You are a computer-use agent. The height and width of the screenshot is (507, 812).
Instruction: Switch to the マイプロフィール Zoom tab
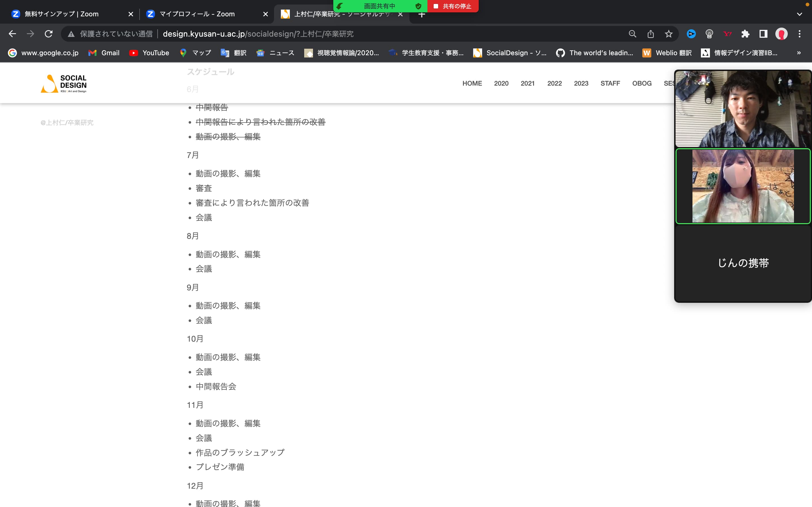click(x=197, y=14)
